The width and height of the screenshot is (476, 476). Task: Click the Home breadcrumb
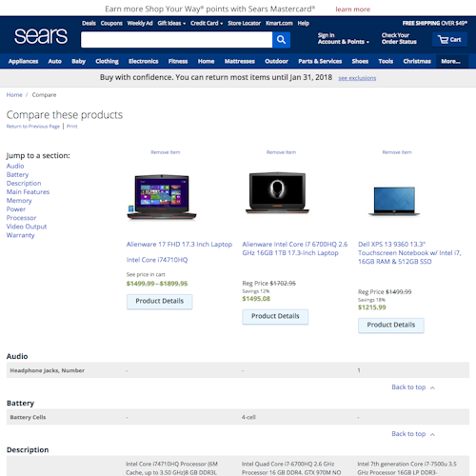[x=14, y=95]
